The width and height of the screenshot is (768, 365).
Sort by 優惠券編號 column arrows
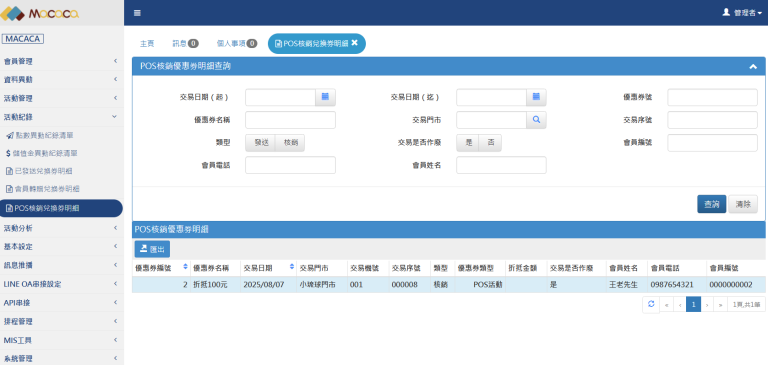pos(185,267)
